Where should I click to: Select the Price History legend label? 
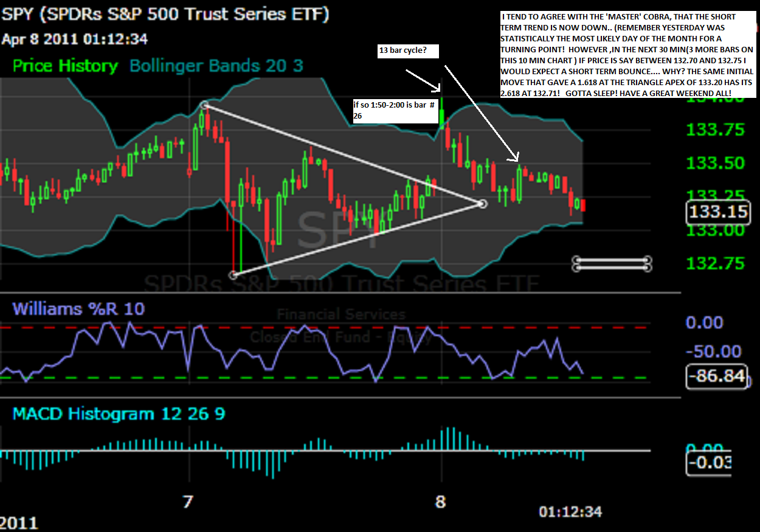(65, 66)
